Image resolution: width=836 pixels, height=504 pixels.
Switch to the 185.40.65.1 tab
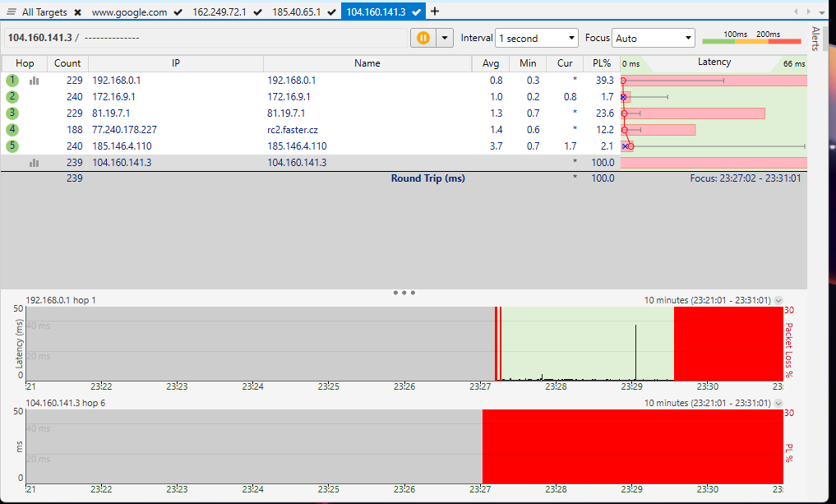coord(296,12)
